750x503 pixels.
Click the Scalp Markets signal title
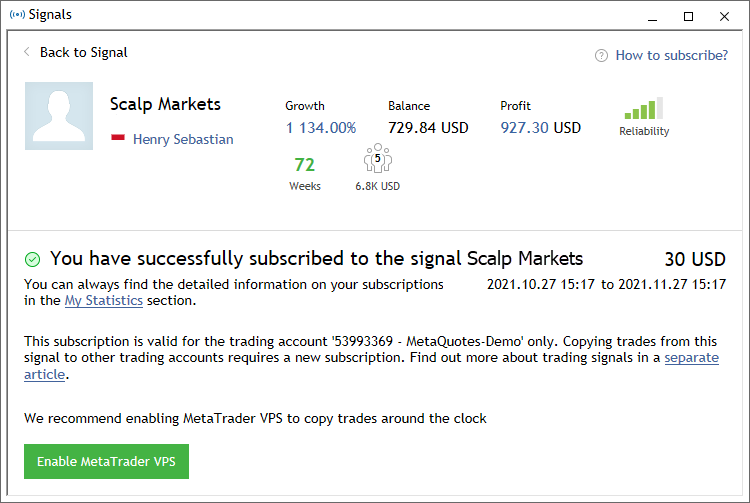tap(165, 104)
